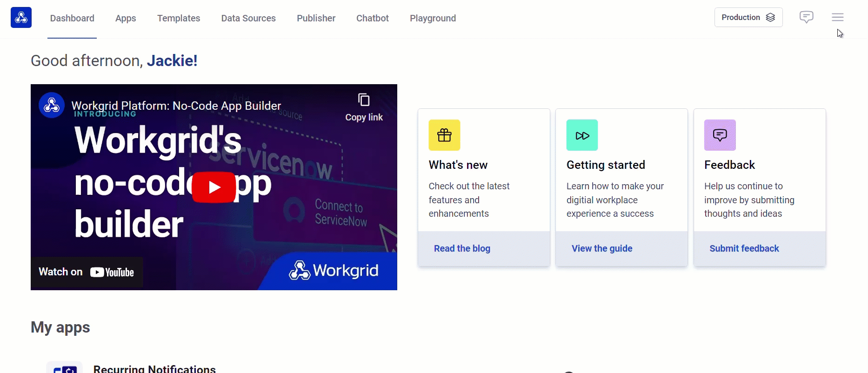The image size is (868, 373).
Task: Click the green fast-forward icon on Getting started
Action: pos(582,135)
